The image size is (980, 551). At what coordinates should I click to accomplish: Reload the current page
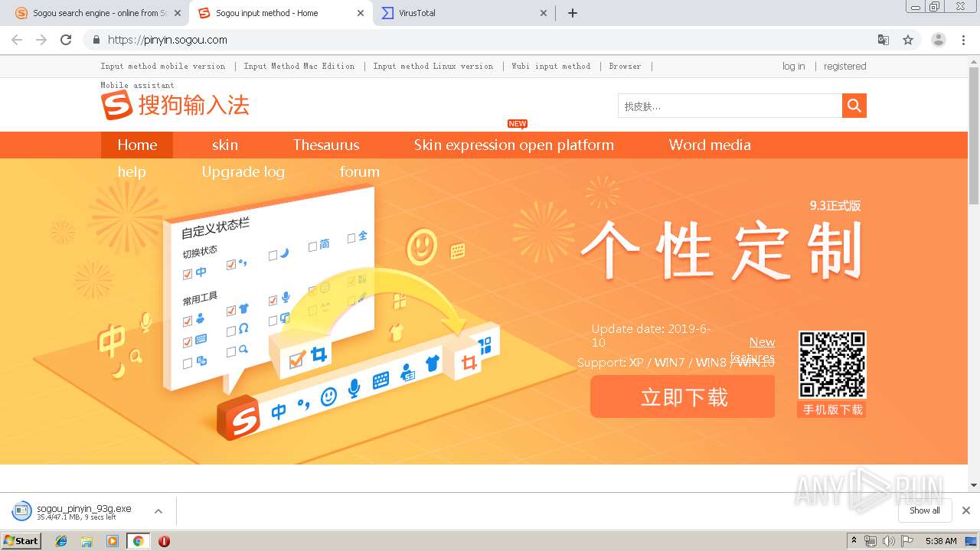66,40
